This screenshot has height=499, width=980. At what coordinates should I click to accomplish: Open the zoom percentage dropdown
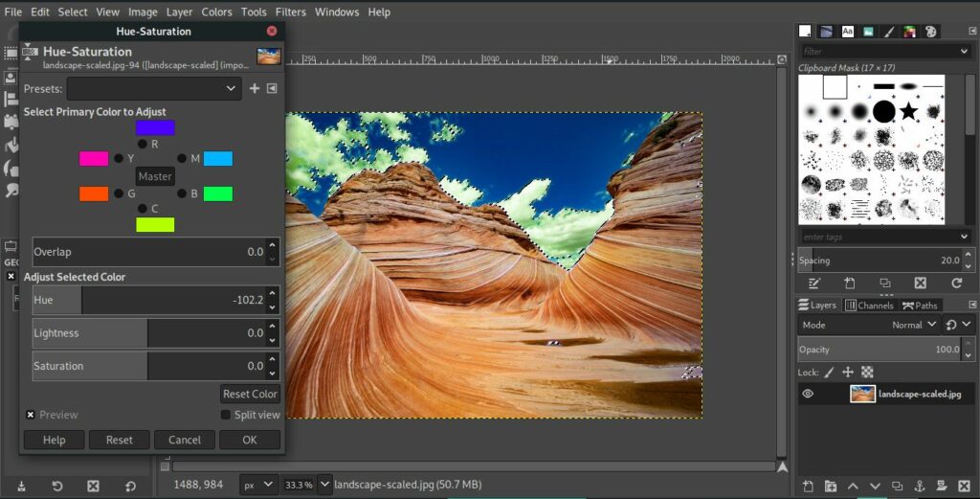324,486
